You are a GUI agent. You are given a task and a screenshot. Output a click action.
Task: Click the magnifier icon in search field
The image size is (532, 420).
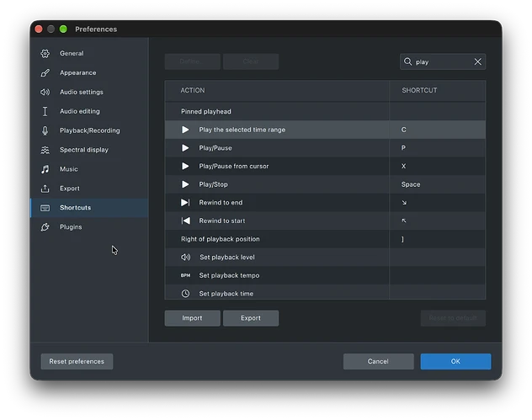407,61
